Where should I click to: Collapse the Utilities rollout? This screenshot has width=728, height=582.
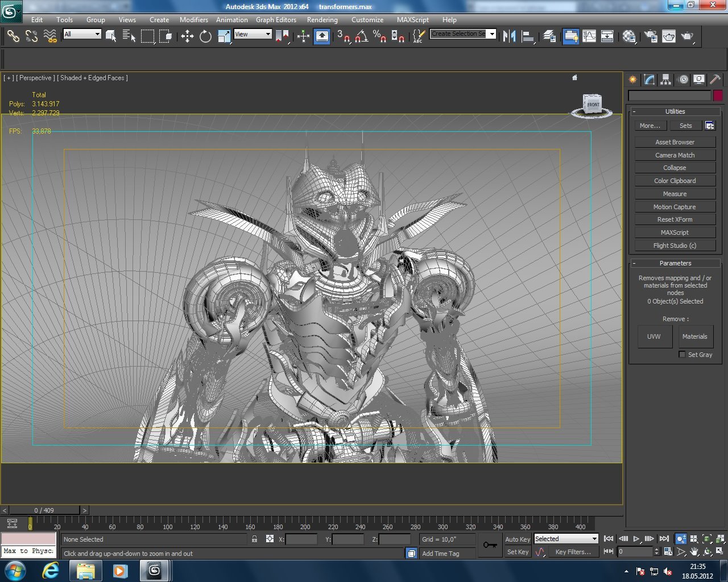[675, 111]
